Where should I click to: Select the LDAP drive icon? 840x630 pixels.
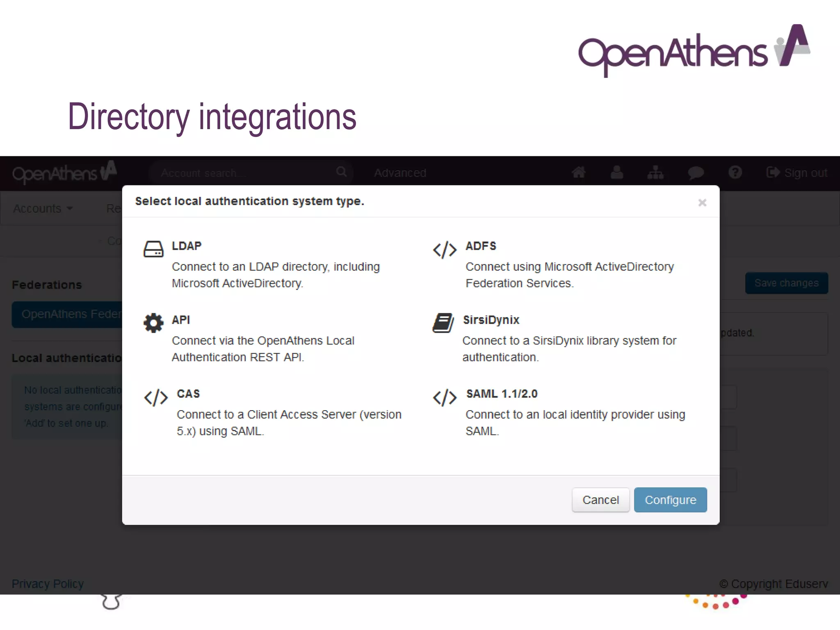(x=153, y=249)
